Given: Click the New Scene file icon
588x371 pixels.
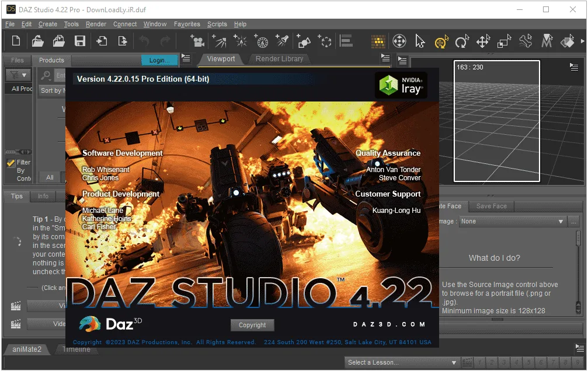Looking at the screenshot, I should click(16, 41).
